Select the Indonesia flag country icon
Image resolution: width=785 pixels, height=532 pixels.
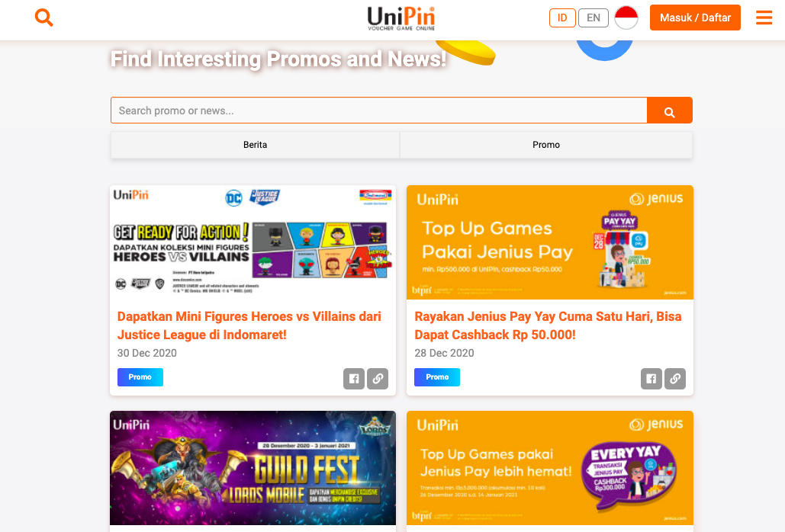626,18
